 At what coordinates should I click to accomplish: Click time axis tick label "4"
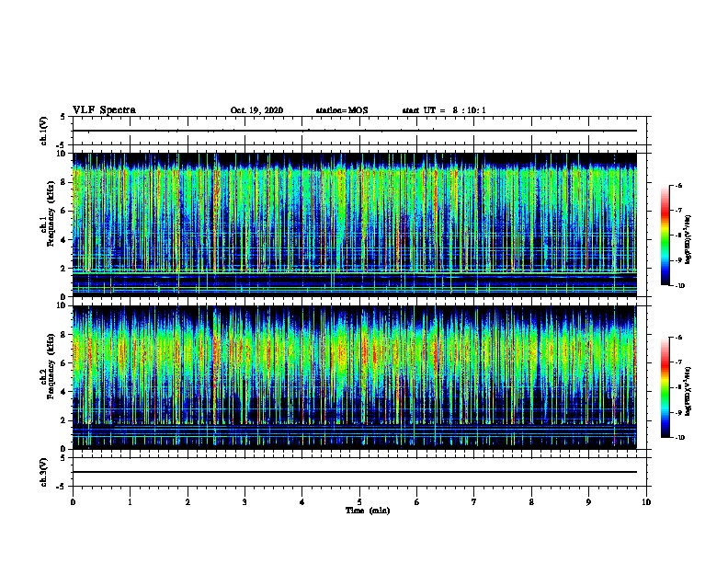[x=302, y=502]
